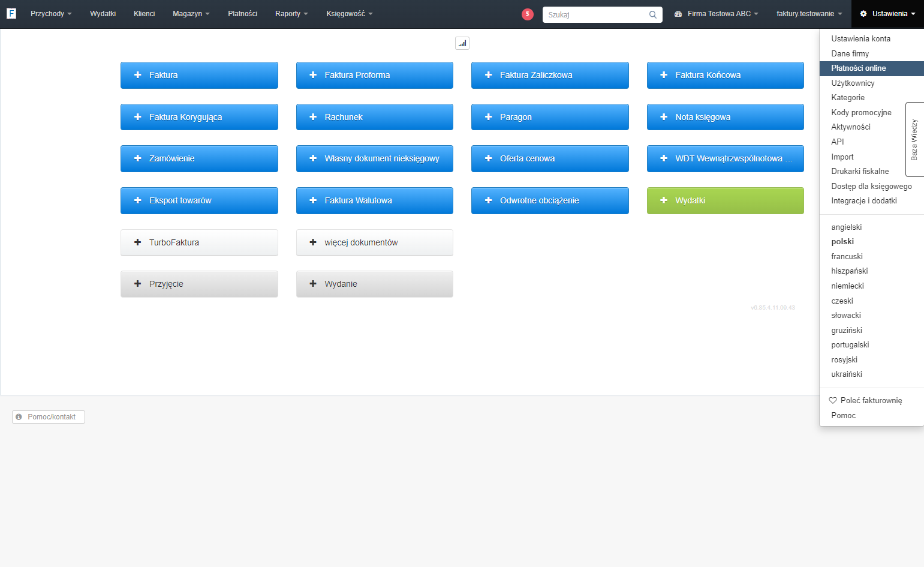Open the notifications badge showing 5
Viewport: 924px width, 567px height.
(x=528, y=14)
